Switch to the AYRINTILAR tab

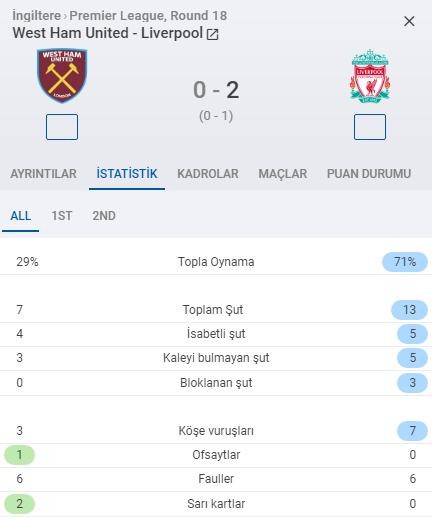coord(43,174)
